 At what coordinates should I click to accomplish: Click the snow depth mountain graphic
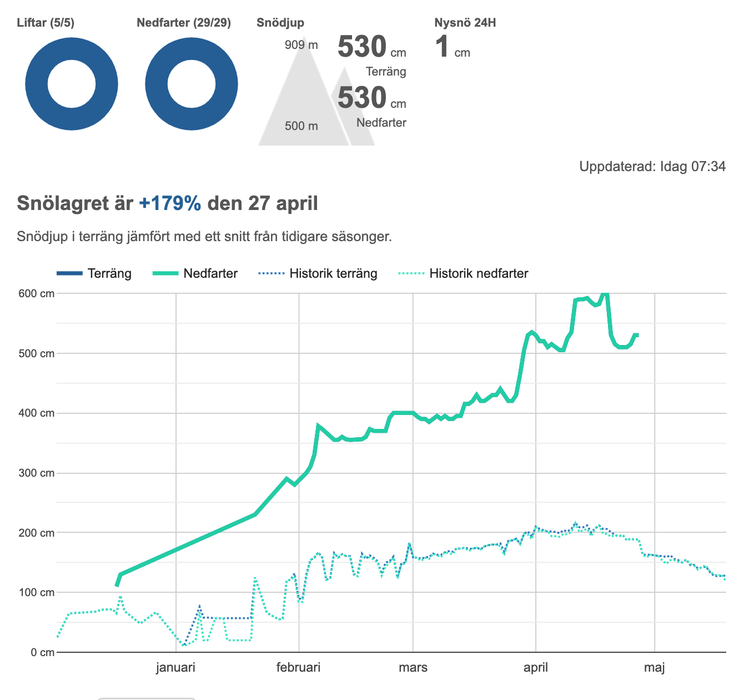coord(316,92)
